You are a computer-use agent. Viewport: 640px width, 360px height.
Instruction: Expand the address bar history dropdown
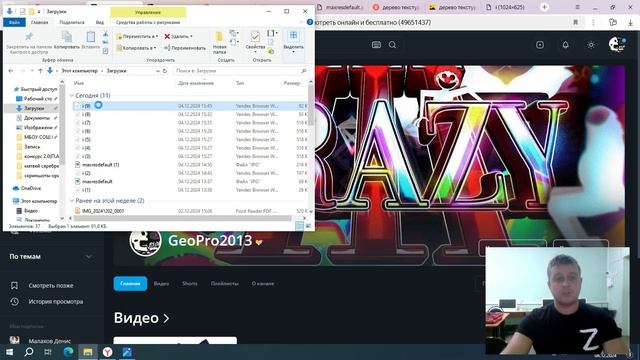click(x=158, y=71)
